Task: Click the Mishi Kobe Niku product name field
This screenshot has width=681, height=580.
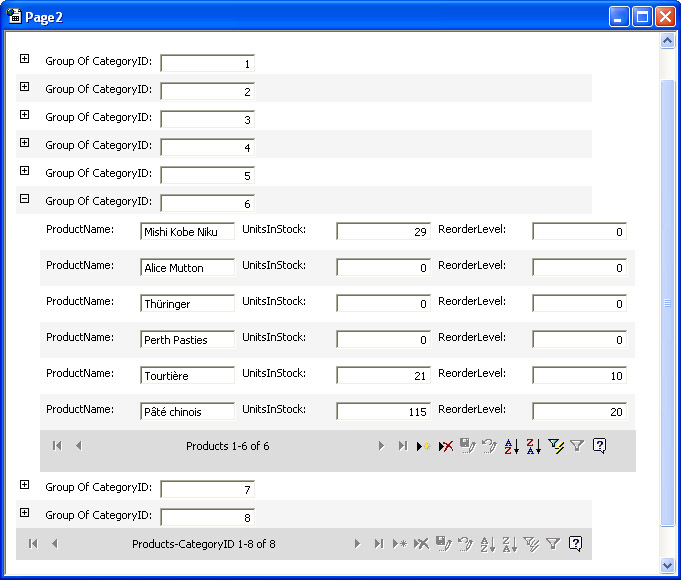Action: coord(187,232)
